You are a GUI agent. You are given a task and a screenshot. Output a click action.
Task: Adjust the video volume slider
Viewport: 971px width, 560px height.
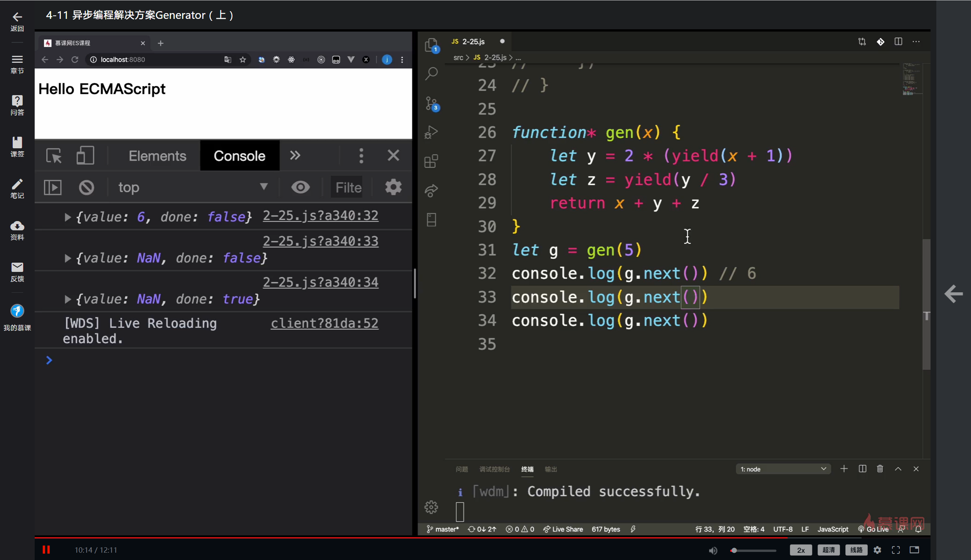coord(753,550)
